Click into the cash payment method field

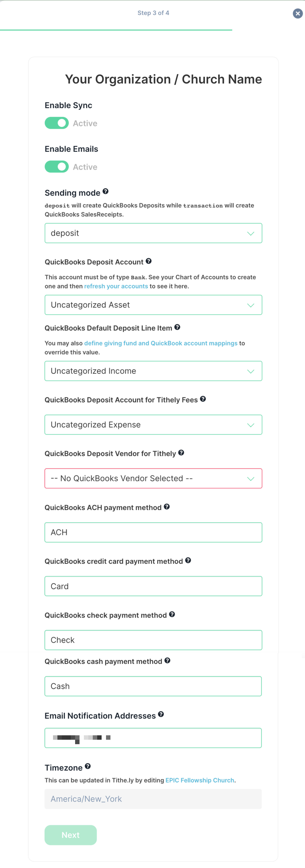[153, 686]
